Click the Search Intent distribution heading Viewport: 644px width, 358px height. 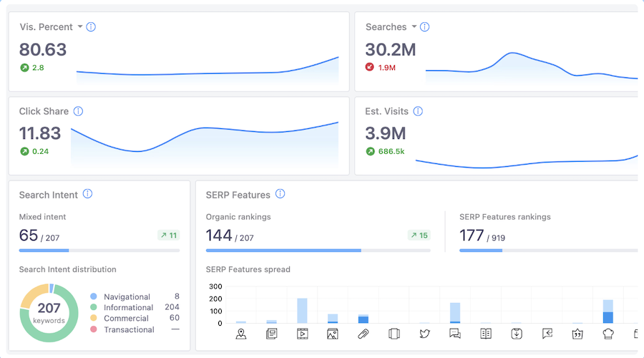tap(68, 269)
